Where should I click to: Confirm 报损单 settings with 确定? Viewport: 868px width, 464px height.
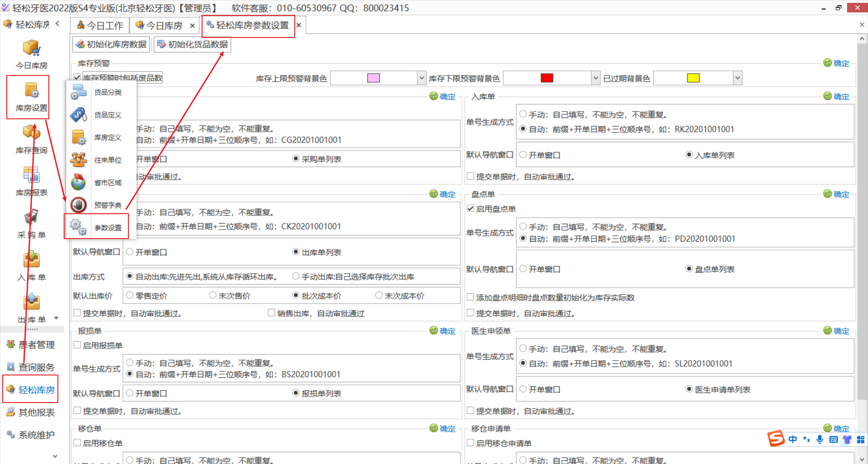(x=443, y=331)
